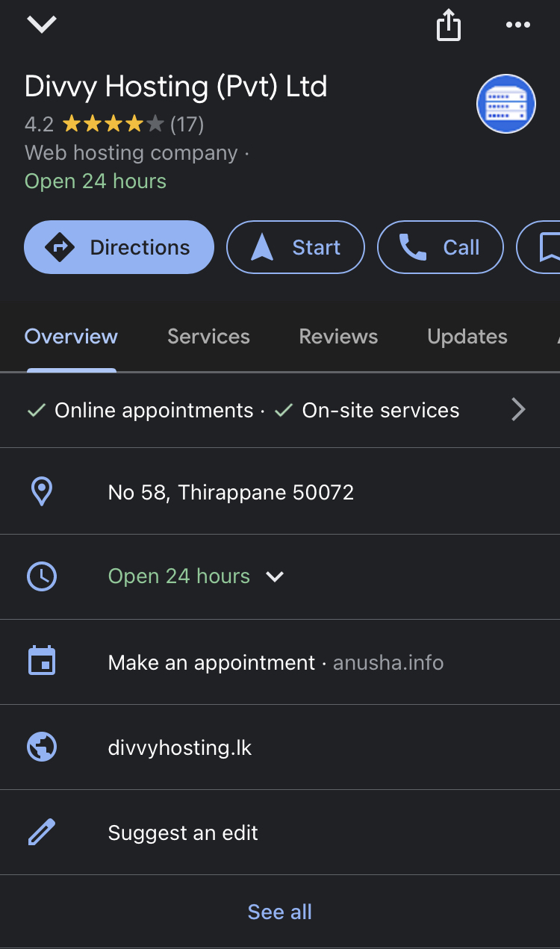Tap the 4.2 star rating row
The image size is (560, 949).
[114, 123]
